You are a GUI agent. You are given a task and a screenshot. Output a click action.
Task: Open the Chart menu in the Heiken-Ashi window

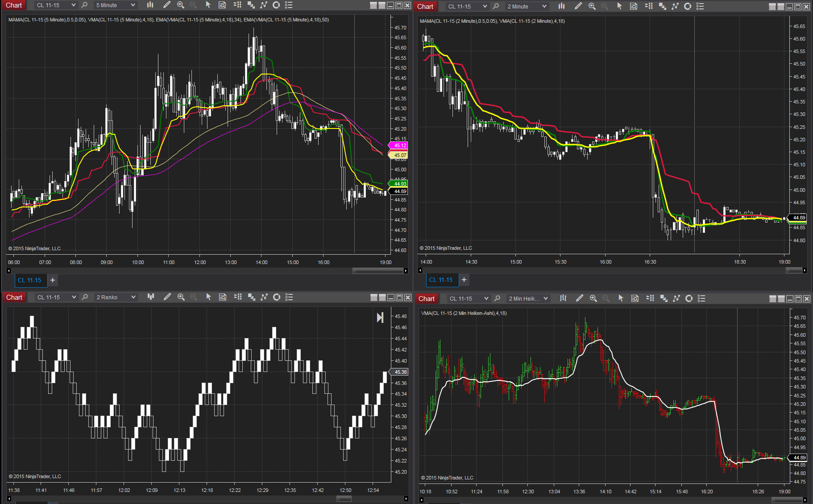click(x=427, y=299)
